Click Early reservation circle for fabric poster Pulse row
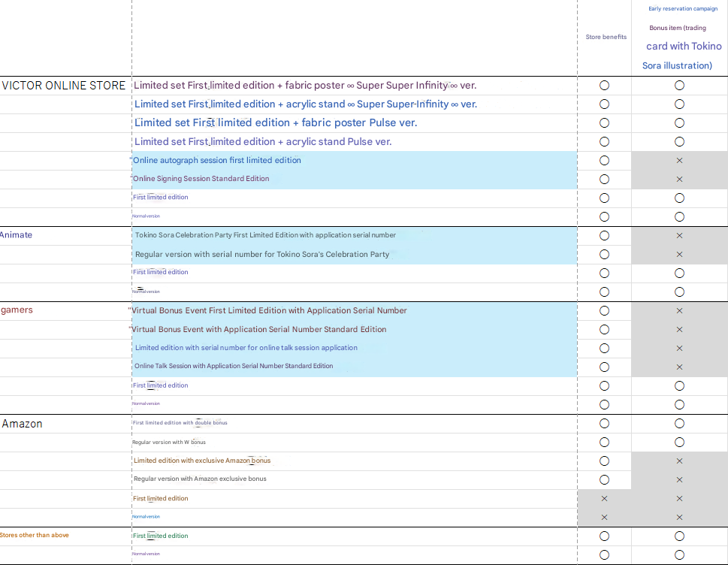The image size is (728, 565). point(679,123)
